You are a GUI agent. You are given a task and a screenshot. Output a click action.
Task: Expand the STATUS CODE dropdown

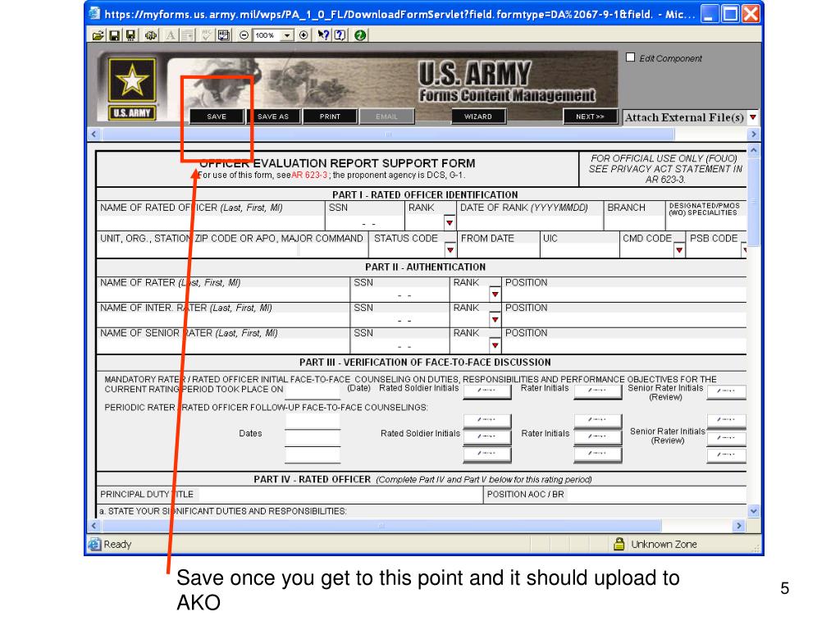[x=450, y=249]
